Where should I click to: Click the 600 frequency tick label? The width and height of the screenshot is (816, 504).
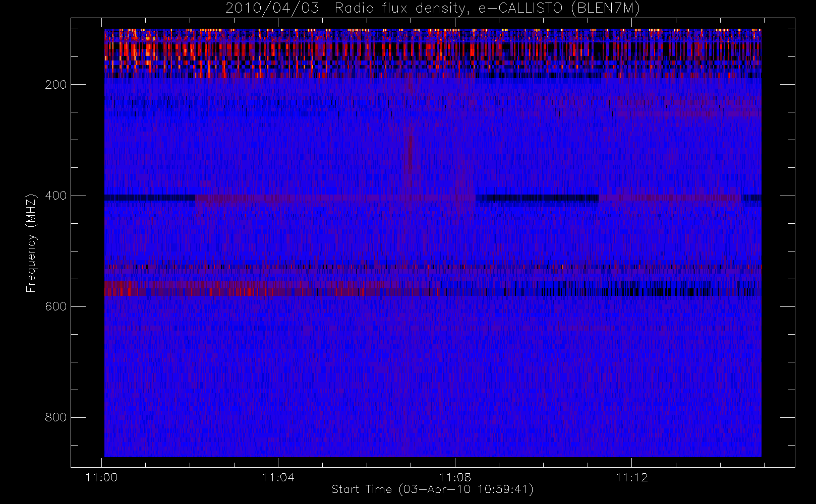click(x=56, y=306)
